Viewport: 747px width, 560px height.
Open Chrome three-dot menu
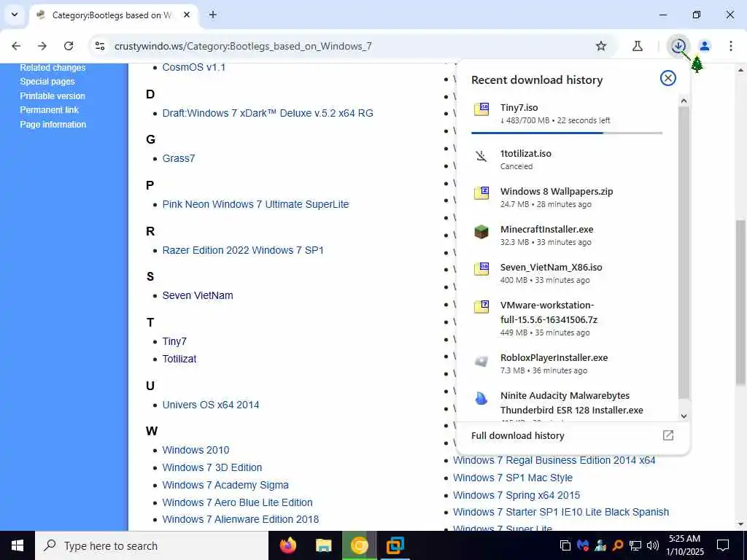point(731,46)
